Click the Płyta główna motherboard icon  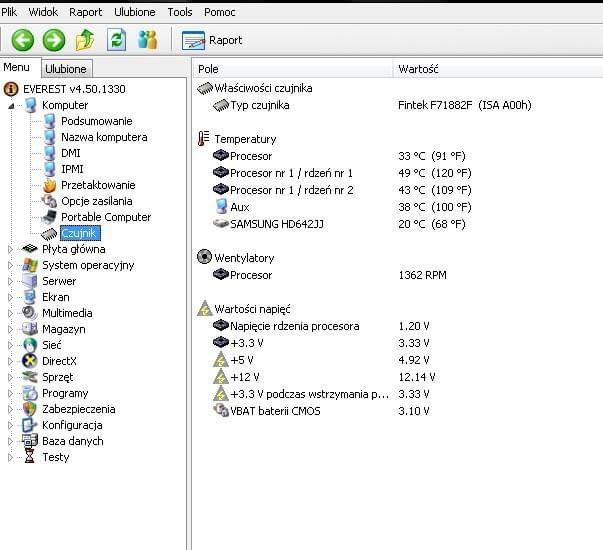pos(30,249)
